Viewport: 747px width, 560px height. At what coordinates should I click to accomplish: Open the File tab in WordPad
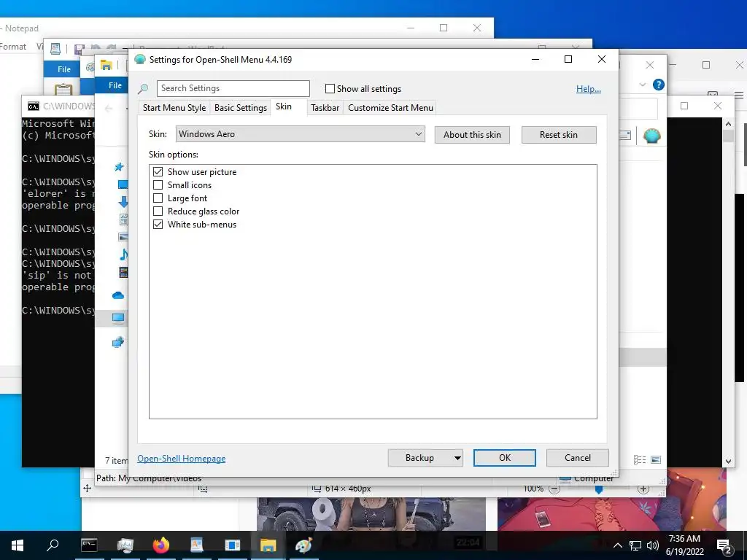click(64, 69)
